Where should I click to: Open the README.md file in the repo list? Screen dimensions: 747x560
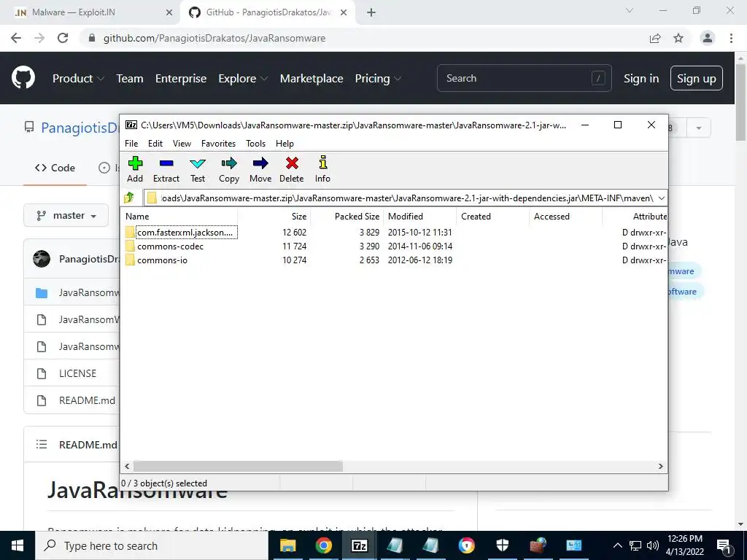(88, 400)
